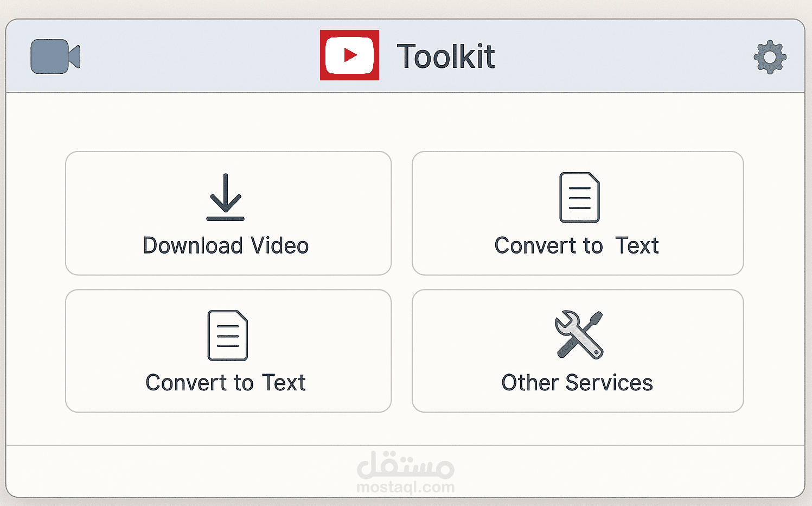Click the wrench and screwdriver icon

[578, 334]
